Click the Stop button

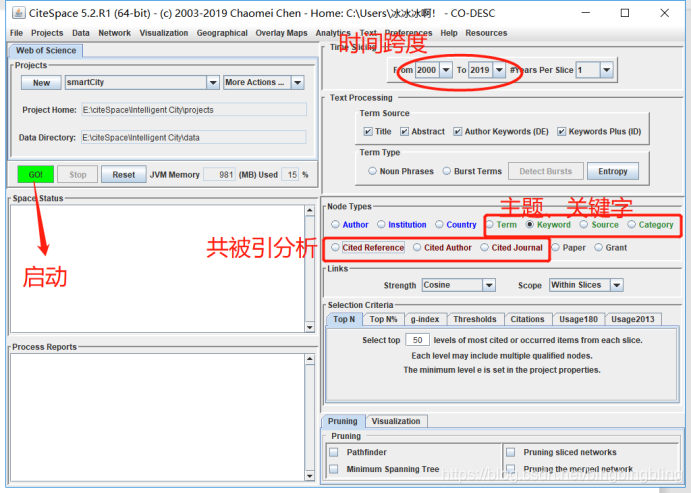78,175
